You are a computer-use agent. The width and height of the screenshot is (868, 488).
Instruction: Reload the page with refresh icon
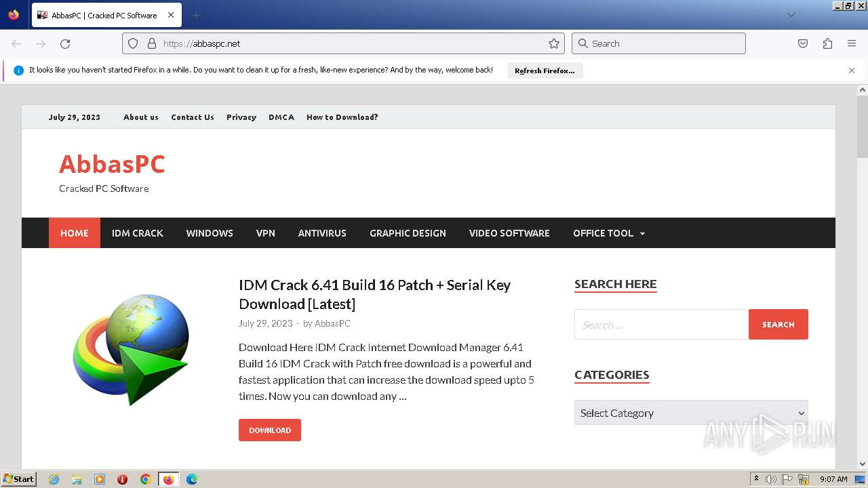(x=65, y=43)
